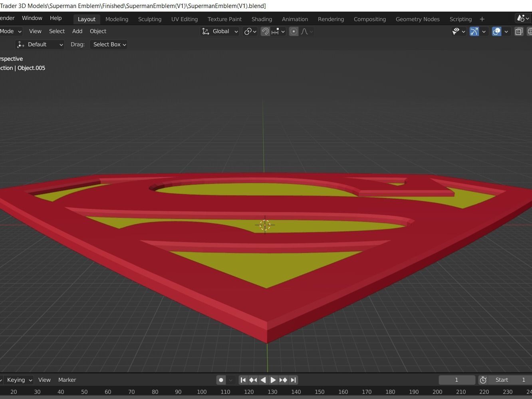Click current frame field

[x=457, y=380]
